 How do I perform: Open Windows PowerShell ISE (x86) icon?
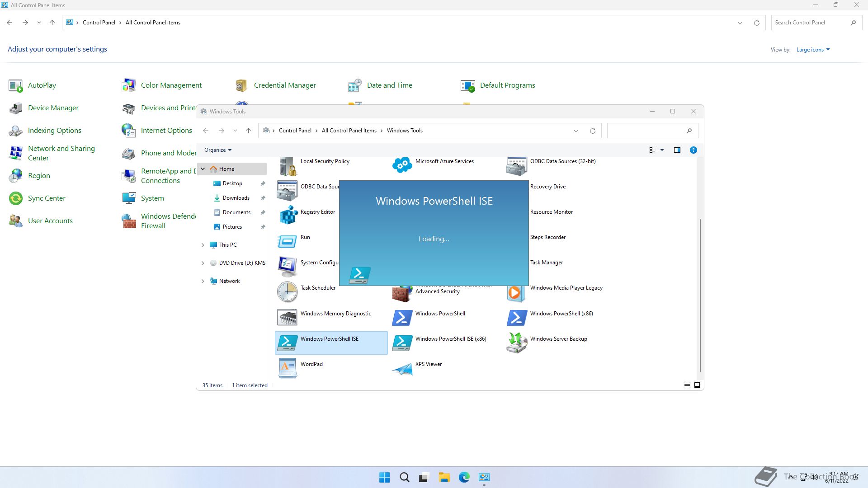pyautogui.click(x=402, y=343)
